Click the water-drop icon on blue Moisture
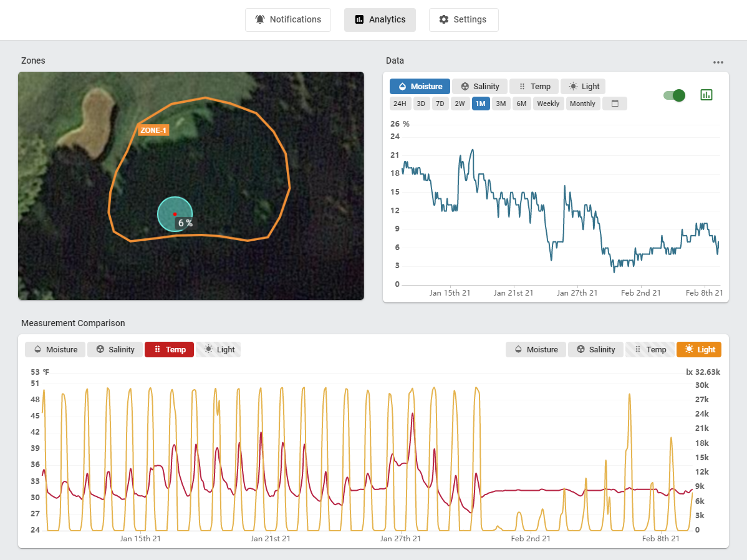 403,86
